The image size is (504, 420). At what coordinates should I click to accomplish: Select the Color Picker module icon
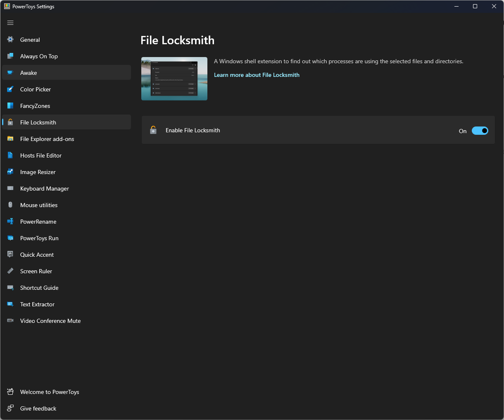pyautogui.click(x=10, y=89)
